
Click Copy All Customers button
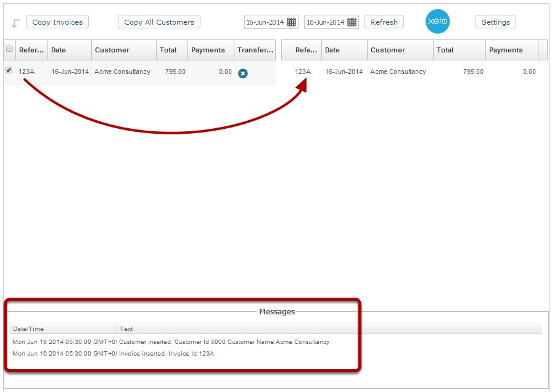point(159,22)
